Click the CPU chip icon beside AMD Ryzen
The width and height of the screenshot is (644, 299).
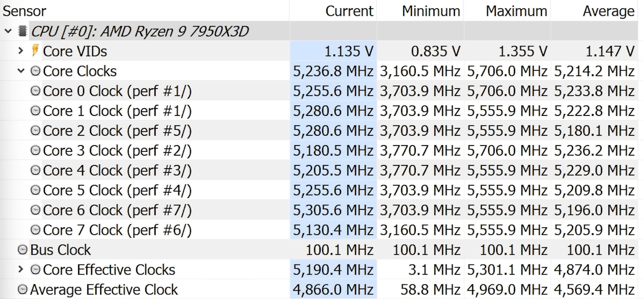click(22, 31)
